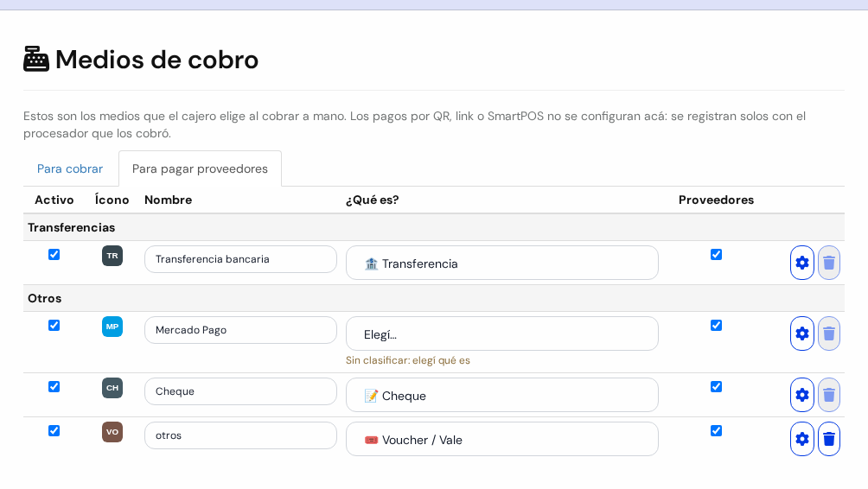Viewport: 868px width, 489px height.
Task: Select the Para pagar proveedores tab
Action: coord(200,168)
